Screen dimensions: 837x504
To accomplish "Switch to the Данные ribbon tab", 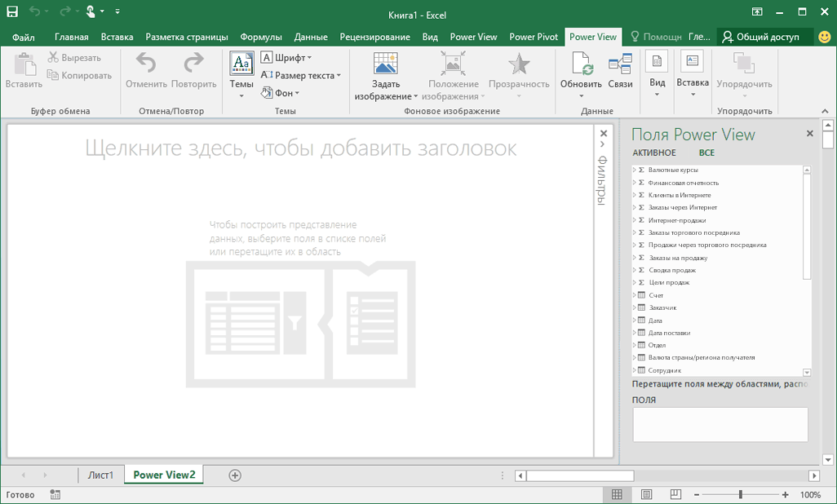I will [311, 37].
